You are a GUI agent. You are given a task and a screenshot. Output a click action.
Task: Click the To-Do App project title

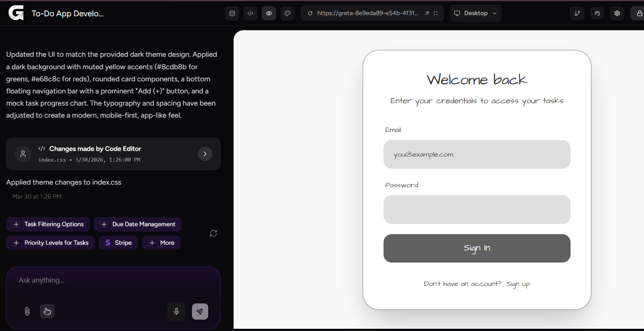67,14
